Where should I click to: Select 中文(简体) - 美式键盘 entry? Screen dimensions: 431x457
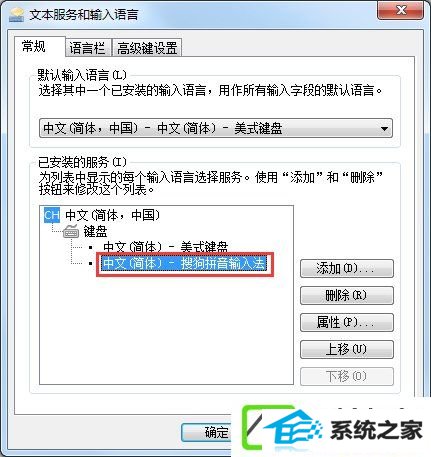pos(166,247)
